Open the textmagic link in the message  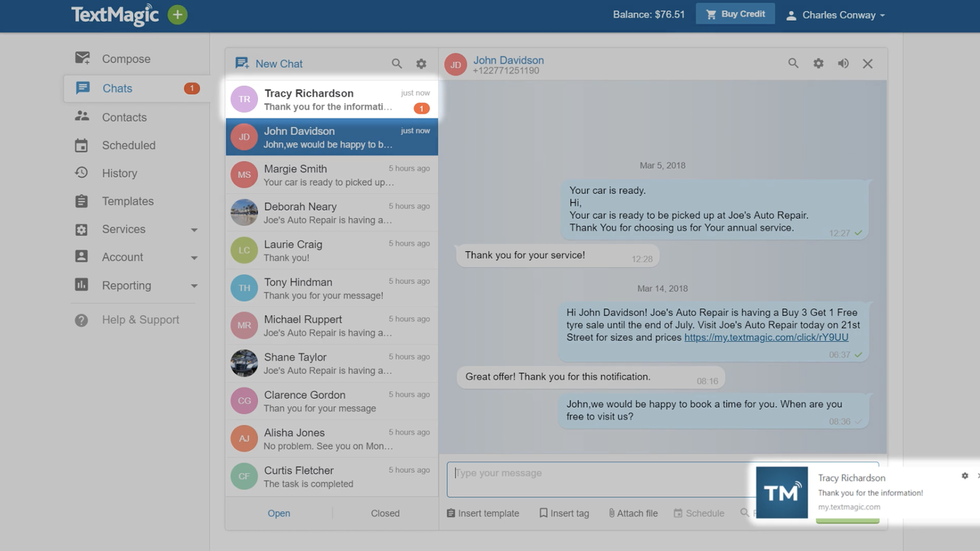pyautogui.click(x=765, y=337)
